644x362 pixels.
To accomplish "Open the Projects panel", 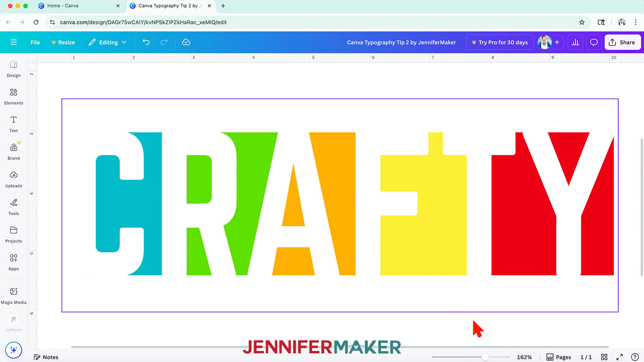I will click(14, 235).
